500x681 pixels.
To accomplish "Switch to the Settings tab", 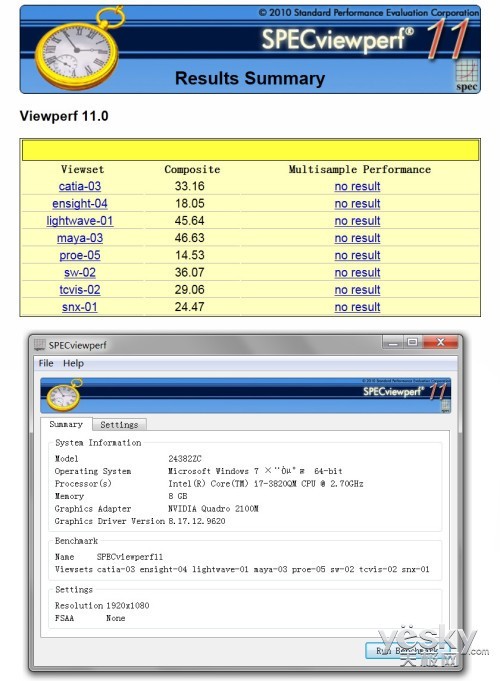I will coord(119,425).
